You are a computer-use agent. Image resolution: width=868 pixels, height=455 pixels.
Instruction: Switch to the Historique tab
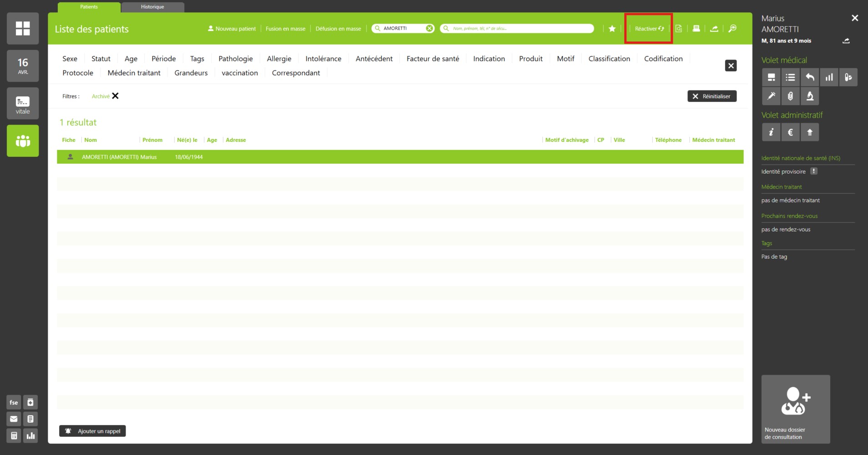pyautogui.click(x=152, y=7)
